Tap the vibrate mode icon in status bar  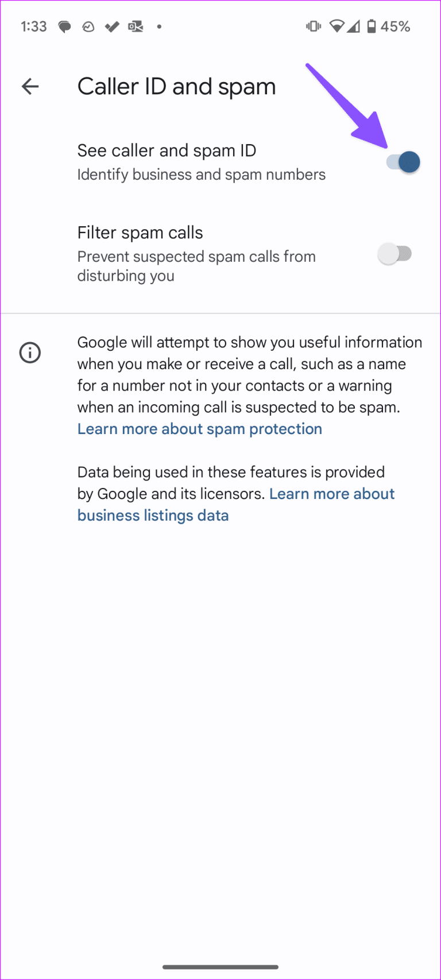tap(313, 26)
